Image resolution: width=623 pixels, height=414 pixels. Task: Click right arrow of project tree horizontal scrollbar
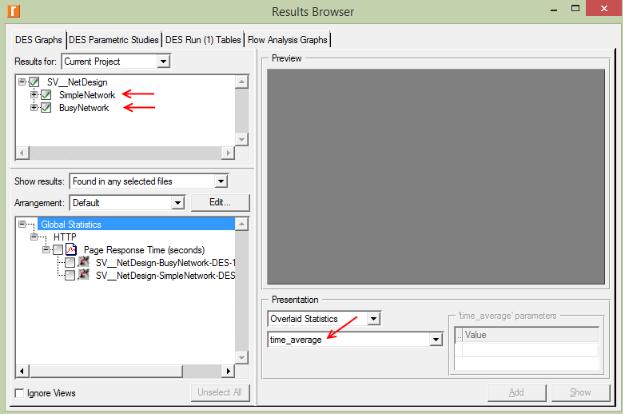(x=228, y=153)
